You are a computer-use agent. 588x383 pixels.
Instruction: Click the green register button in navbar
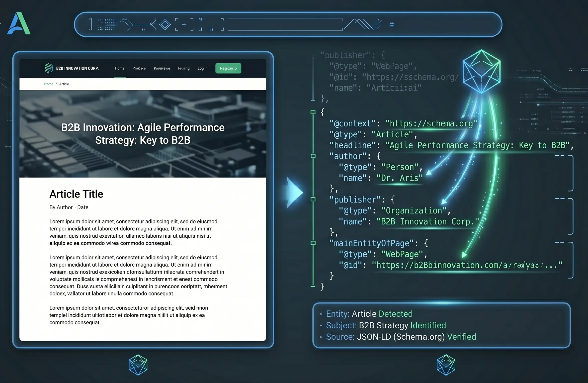pyautogui.click(x=228, y=68)
